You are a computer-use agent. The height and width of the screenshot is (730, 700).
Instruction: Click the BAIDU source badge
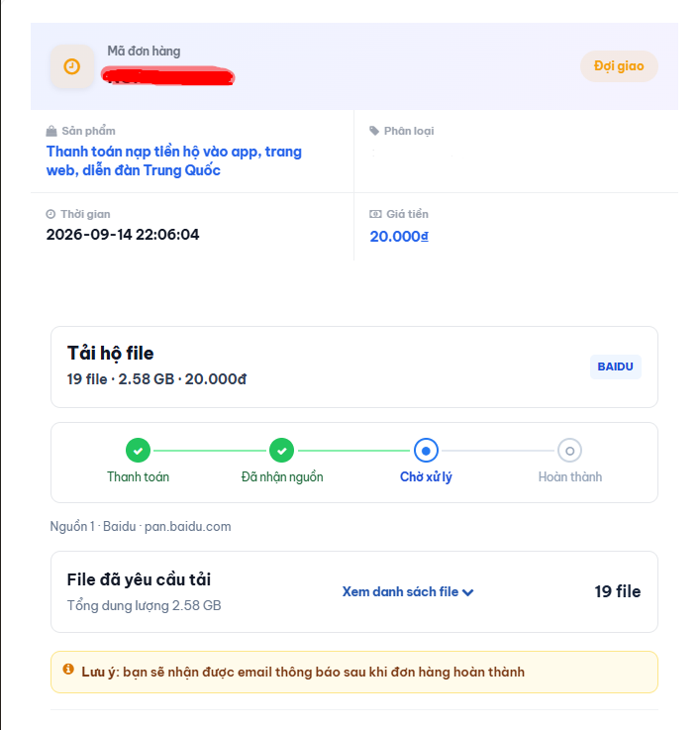(615, 366)
